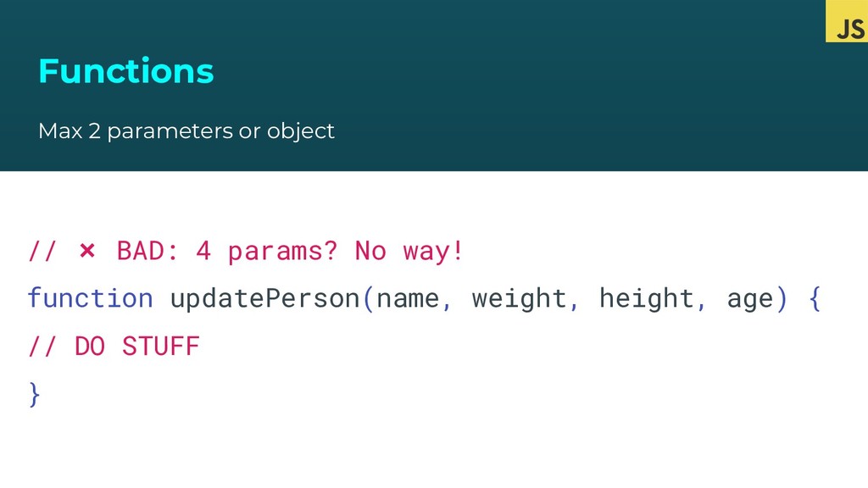Click the "// DO STUFF" comment
Viewport: 868px width, 488px height.
[114, 347]
